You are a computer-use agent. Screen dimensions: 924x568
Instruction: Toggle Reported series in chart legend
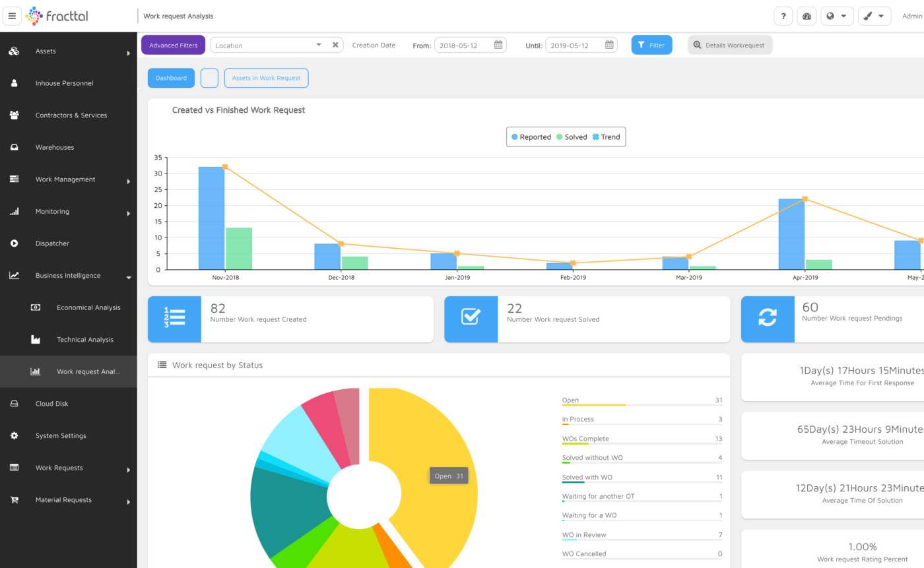point(531,137)
